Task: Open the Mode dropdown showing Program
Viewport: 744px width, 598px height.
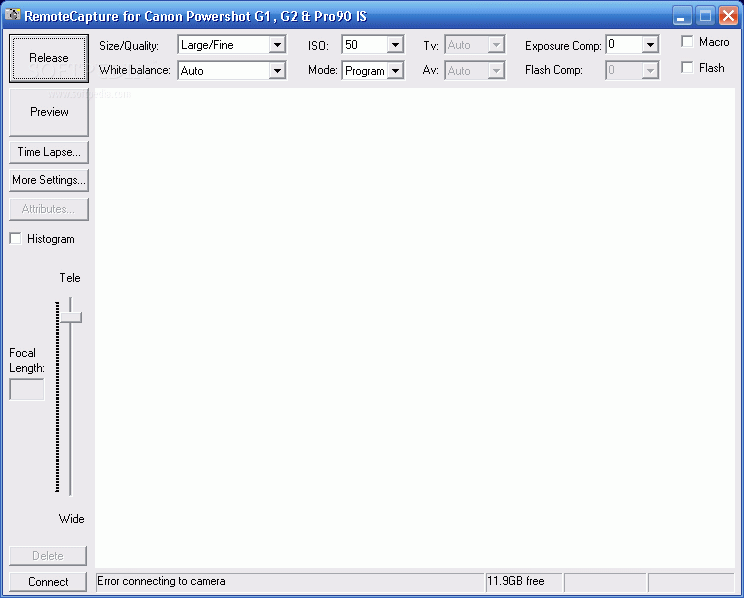Action: point(395,71)
